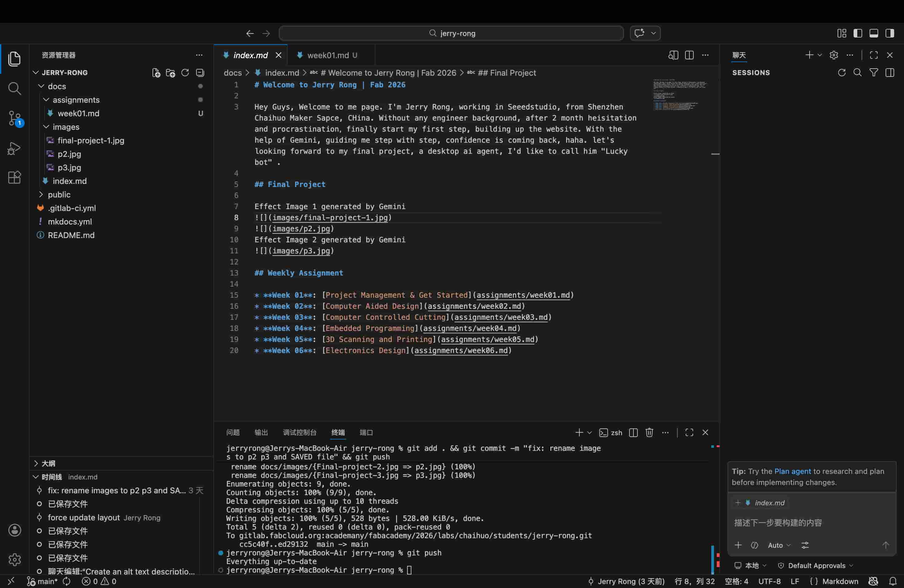Viewport: 904px width, 588px height.
Task: Toggle the primary side bar visibility
Action: 858,33
